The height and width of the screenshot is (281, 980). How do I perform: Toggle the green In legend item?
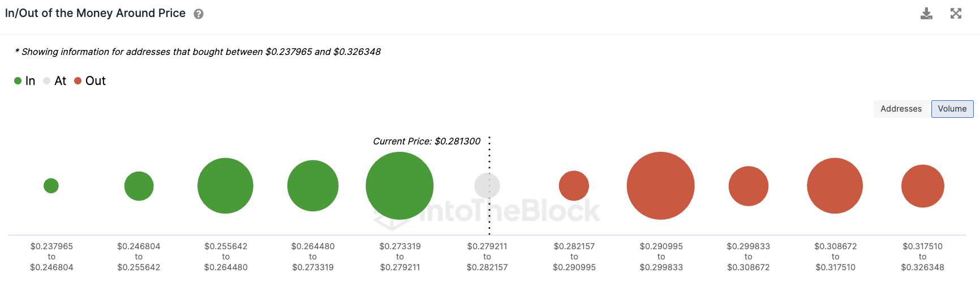tap(25, 81)
